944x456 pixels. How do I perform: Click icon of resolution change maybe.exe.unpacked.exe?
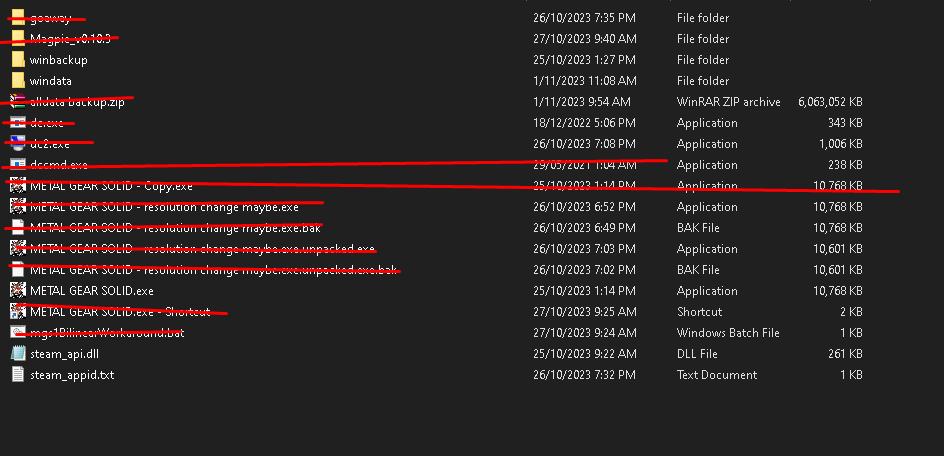click(18, 248)
